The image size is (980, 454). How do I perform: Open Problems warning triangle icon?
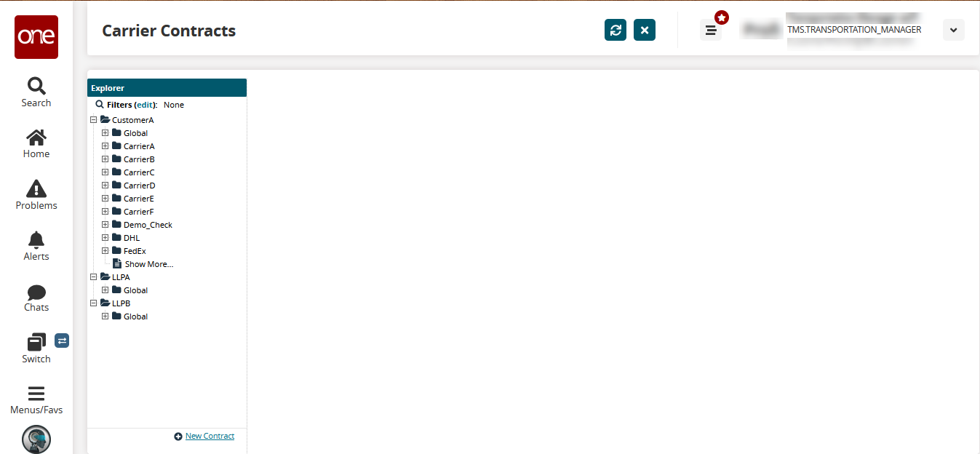[x=36, y=188]
